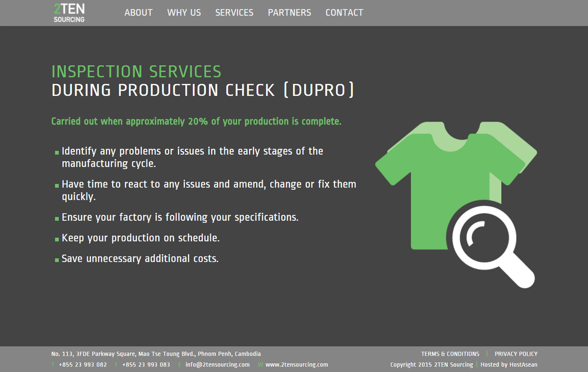Click the 'Keep your production on schedule' bullet

point(140,238)
